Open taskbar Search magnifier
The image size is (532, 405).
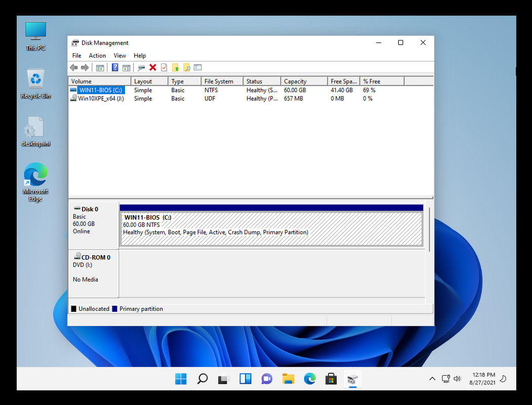(202, 379)
